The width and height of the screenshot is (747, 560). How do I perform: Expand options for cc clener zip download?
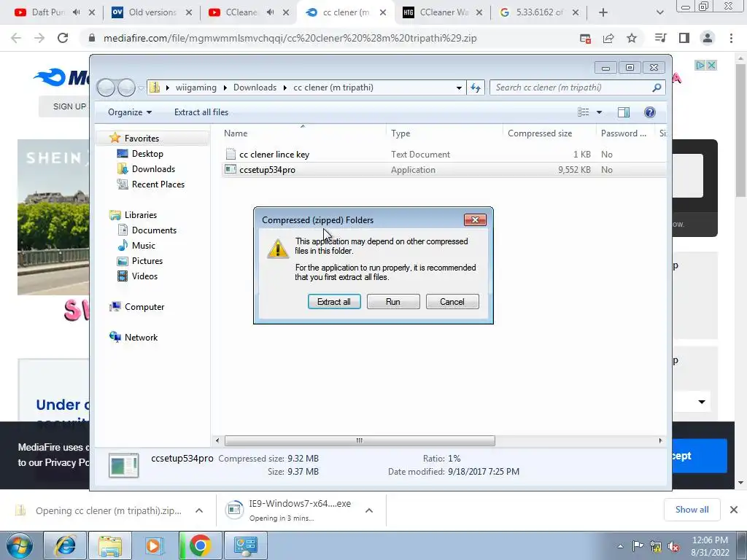click(x=199, y=510)
